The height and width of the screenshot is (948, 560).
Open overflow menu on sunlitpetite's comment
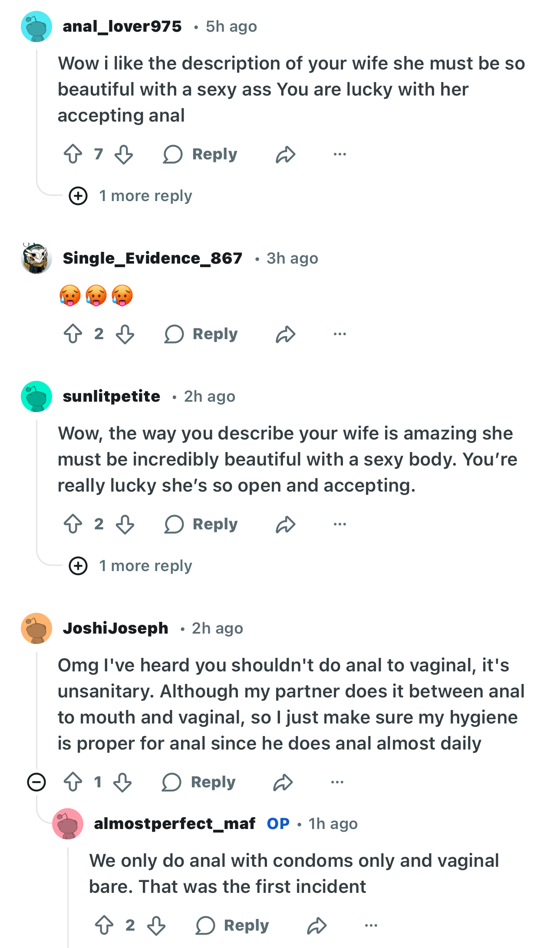coord(340,525)
